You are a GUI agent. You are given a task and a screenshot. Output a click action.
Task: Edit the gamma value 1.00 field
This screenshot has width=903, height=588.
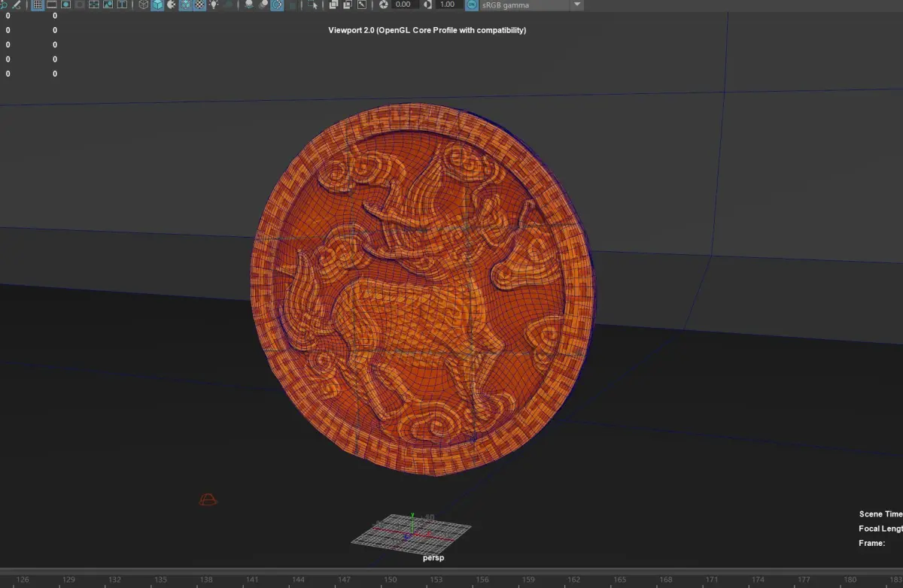point(449,5)
